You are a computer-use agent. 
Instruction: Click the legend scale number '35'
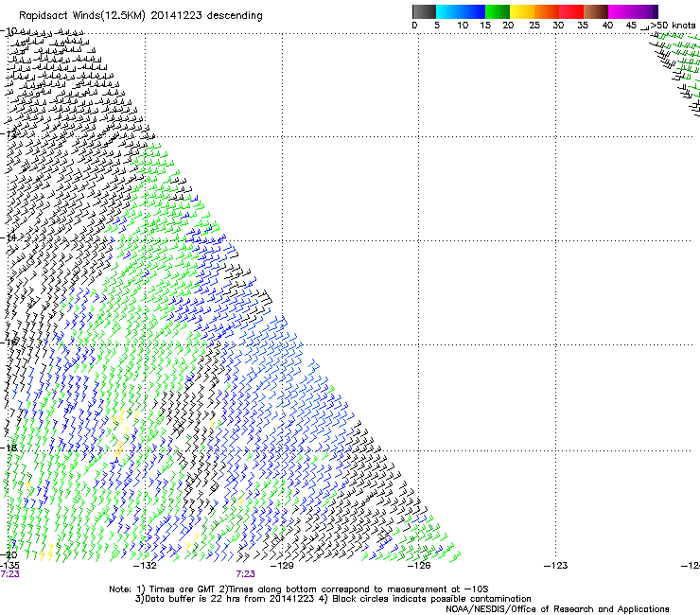(583, 26)
